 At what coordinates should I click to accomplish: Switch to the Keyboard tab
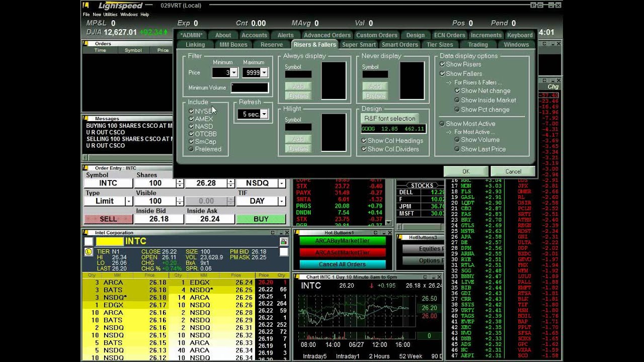(x=520, y=35)
